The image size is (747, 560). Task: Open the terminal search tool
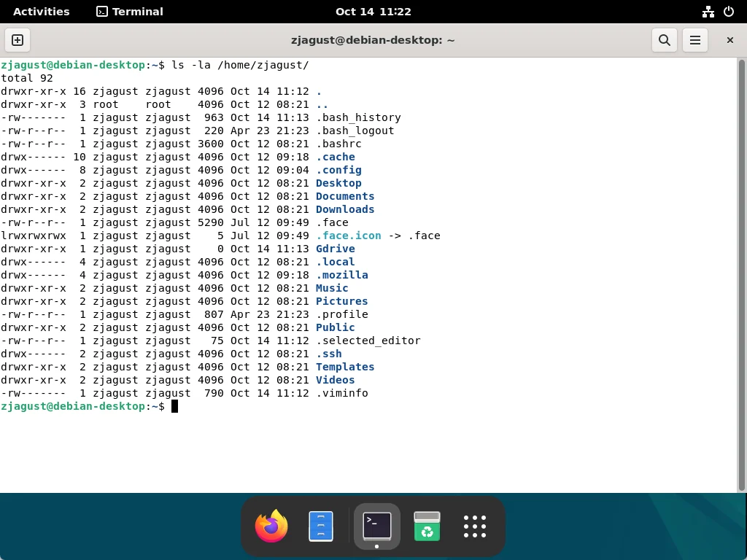(x=664, y=40)
